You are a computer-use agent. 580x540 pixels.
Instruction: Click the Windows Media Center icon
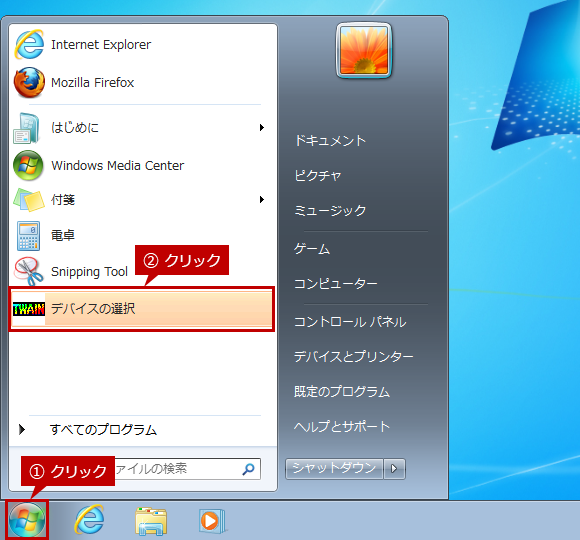[x=28, y=165]
